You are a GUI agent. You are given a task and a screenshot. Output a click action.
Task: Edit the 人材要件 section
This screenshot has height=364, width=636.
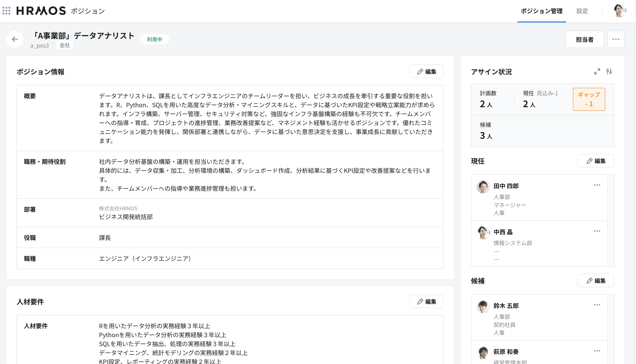426,302
